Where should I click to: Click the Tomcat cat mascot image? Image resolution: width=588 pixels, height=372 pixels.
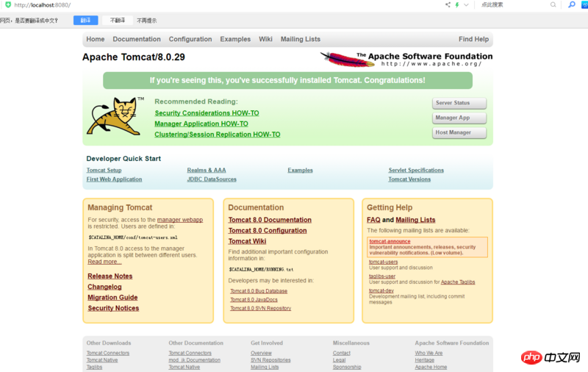tap(115, 116)
